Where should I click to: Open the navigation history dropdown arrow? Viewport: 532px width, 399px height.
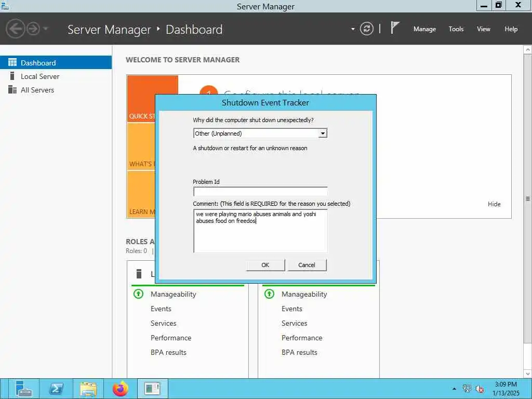point(46,29)
